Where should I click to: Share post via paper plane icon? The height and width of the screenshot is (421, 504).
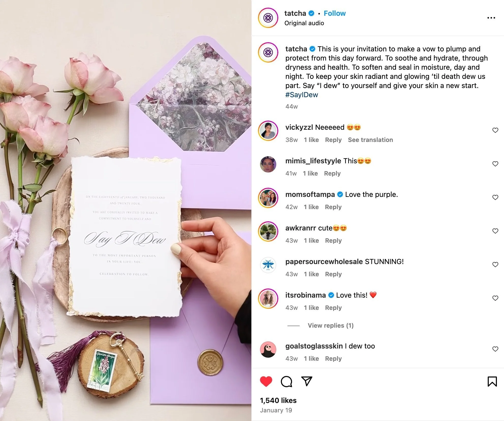(x=307, y=381)
